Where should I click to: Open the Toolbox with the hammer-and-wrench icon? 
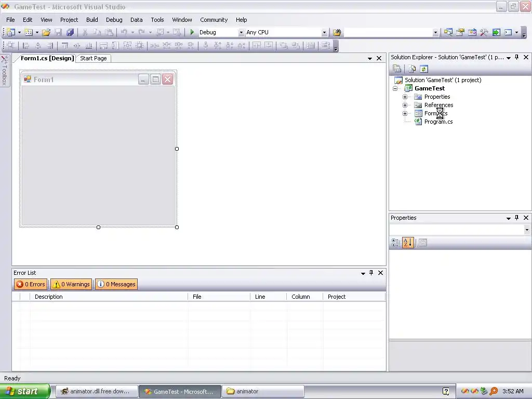484,32
